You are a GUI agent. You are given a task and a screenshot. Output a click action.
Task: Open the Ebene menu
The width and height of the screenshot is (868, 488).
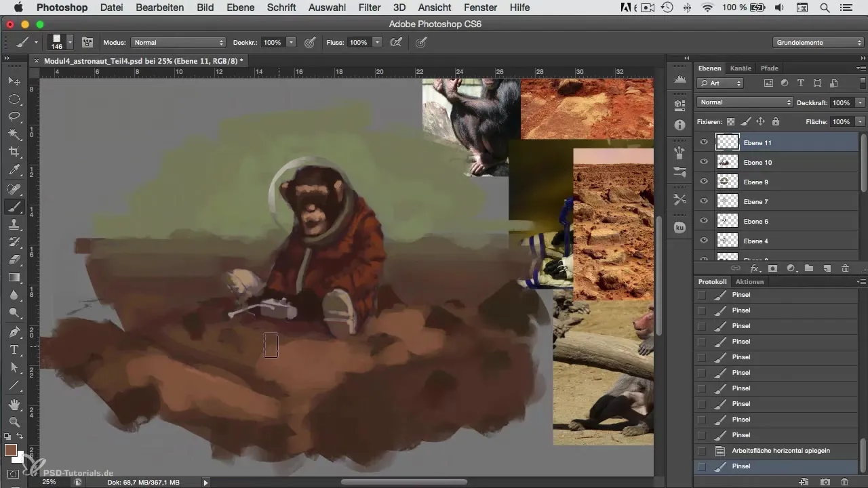pyautogui.click(x=241, y=7)
